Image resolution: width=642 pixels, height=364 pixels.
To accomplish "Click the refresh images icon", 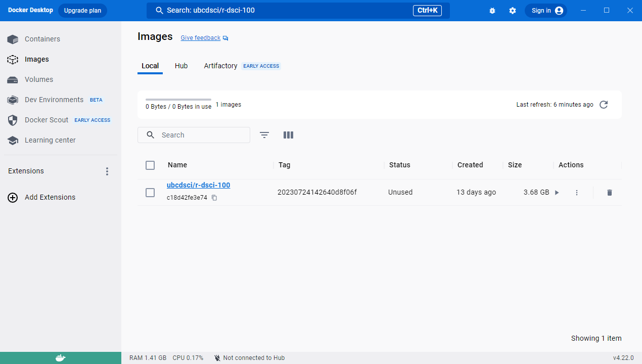I will click(x=603, y=105).
